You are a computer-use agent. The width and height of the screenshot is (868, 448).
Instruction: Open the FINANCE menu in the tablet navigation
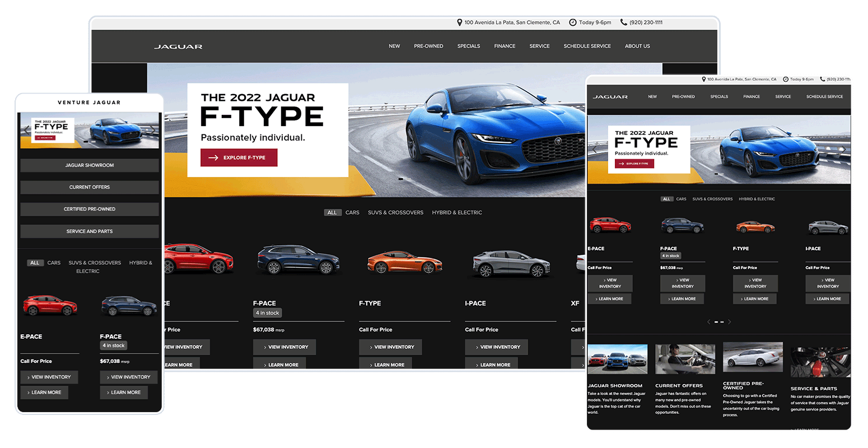(x=752, y=97)
